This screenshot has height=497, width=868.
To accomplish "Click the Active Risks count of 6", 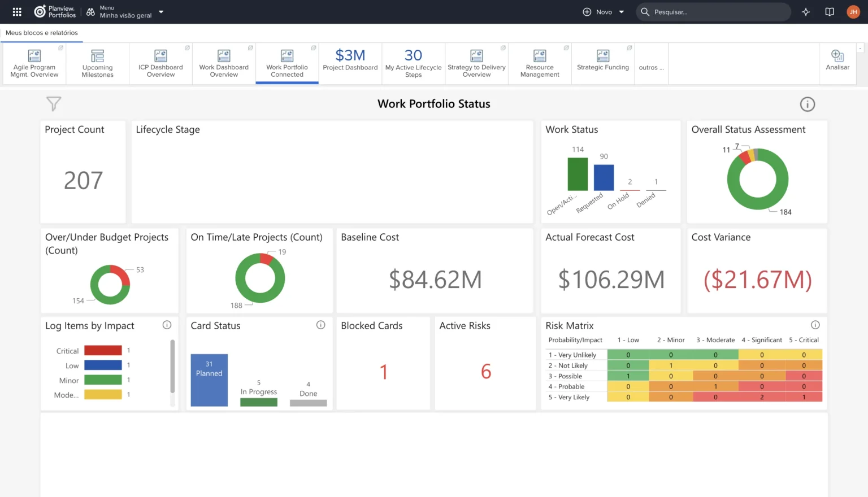I will click(486, 372).
